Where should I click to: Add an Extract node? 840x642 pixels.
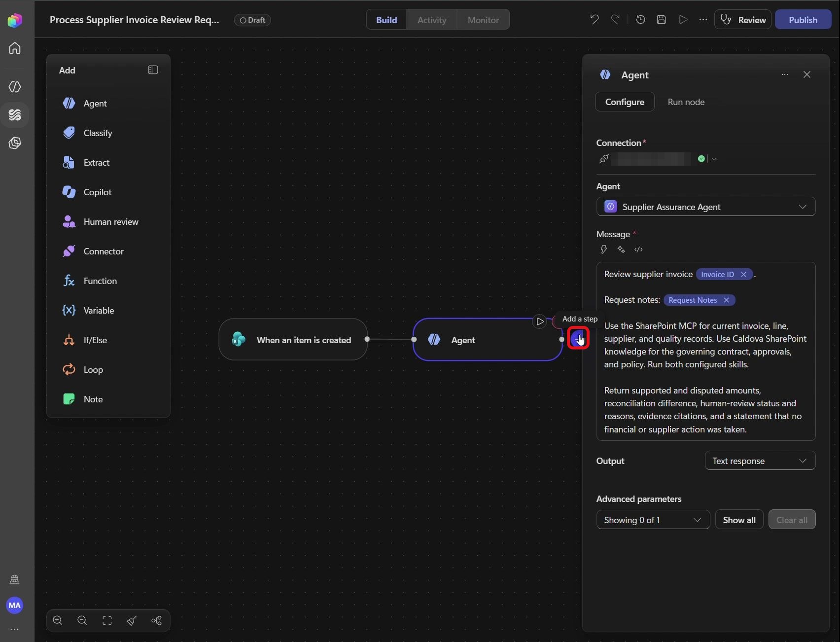(108, 163)
